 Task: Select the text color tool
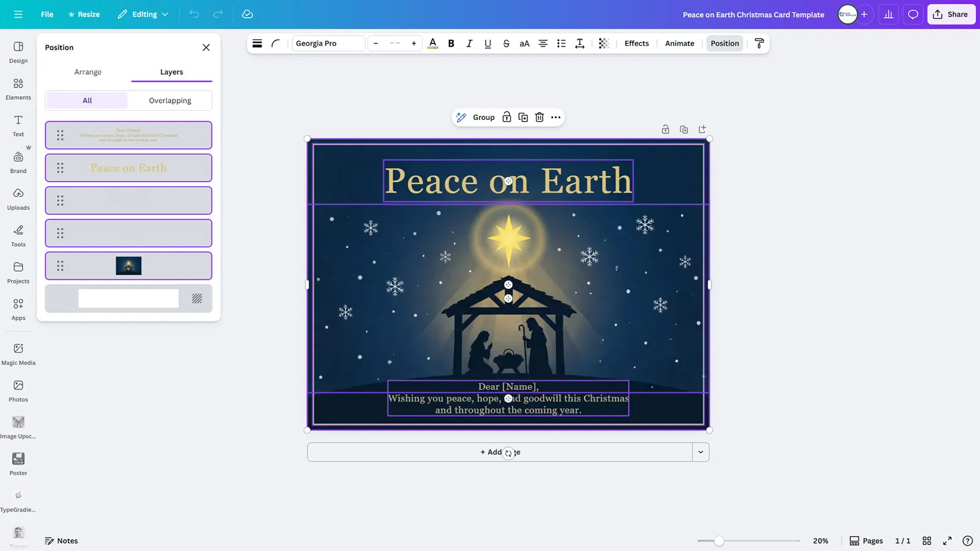[433, 43]
